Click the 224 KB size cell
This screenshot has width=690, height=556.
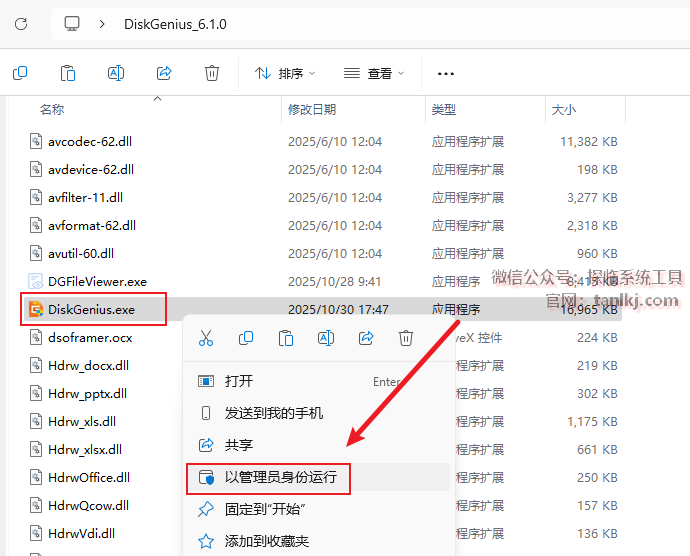click(x=597, y=338)
